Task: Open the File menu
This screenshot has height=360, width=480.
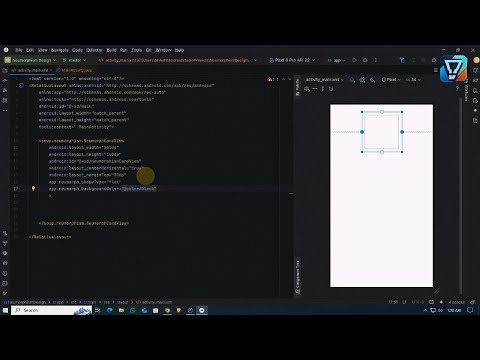Action: point(19,50)
